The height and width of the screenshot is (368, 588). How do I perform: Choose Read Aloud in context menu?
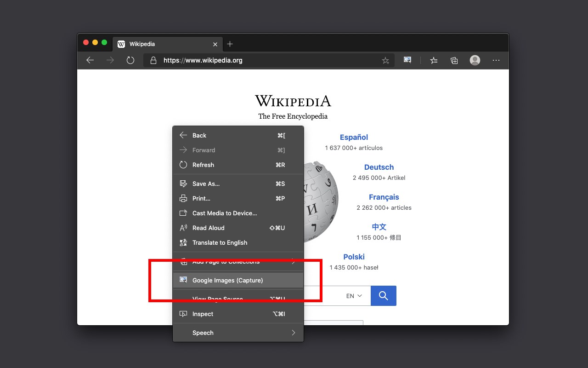click(238, 228)
